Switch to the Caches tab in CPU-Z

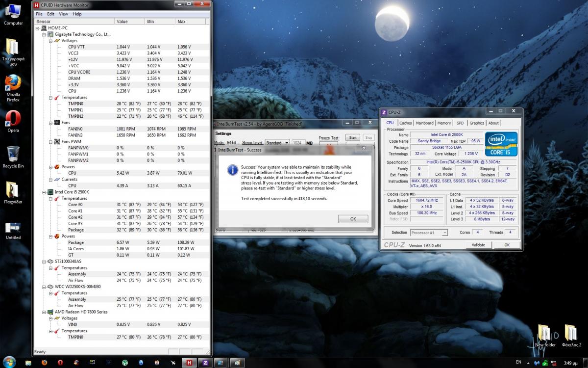[405, 123]
